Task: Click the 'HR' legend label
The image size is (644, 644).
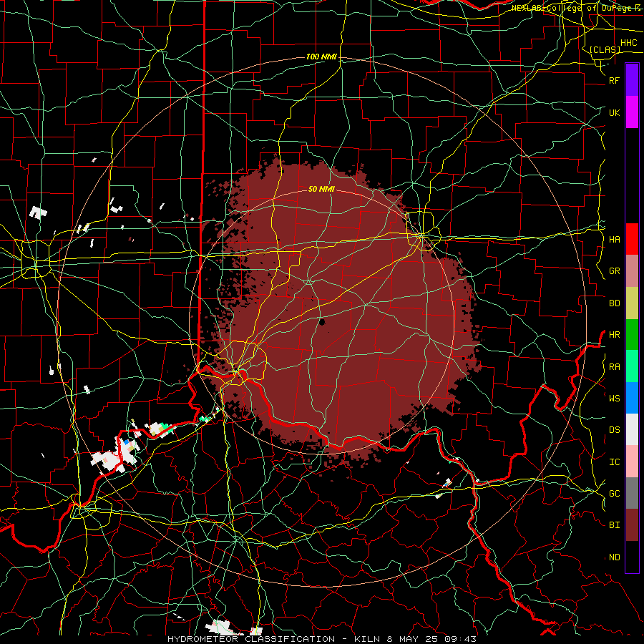Action: point(615,335)
